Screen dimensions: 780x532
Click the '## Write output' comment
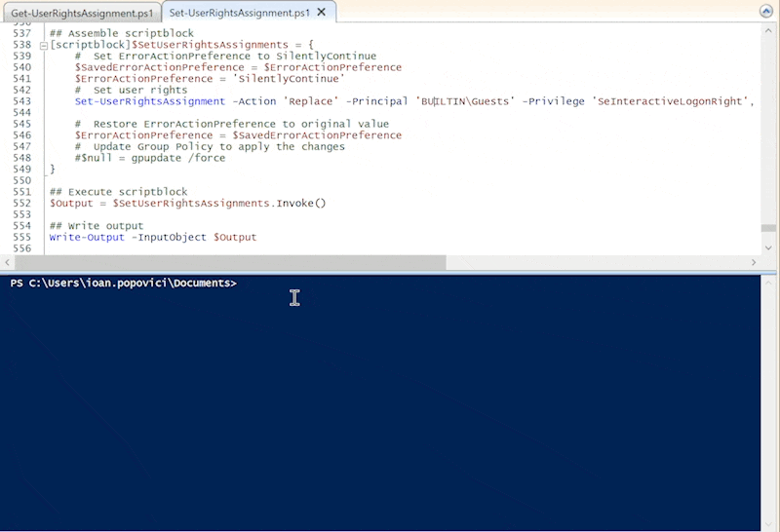[x=96, y=226]
